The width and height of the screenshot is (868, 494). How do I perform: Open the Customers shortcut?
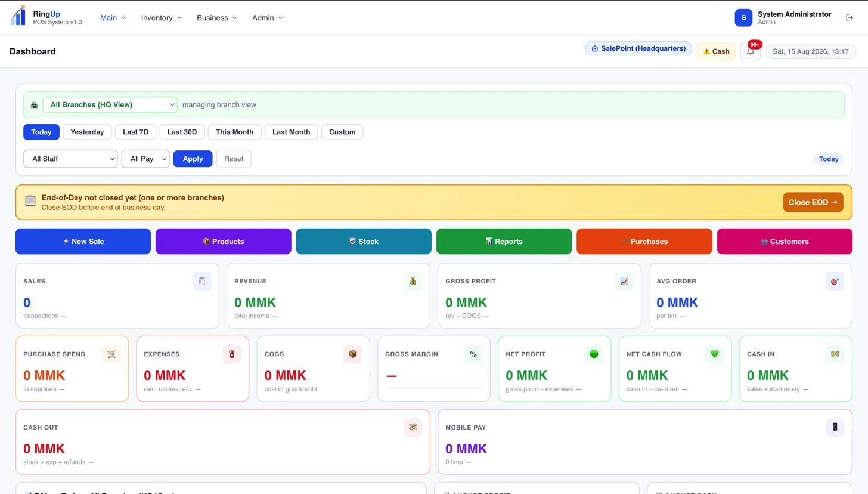(x=785, y=242)
